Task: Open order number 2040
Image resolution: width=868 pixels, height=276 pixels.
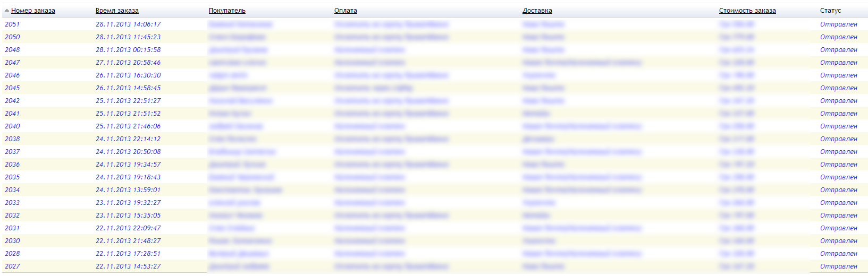Action: coord(12,126)
